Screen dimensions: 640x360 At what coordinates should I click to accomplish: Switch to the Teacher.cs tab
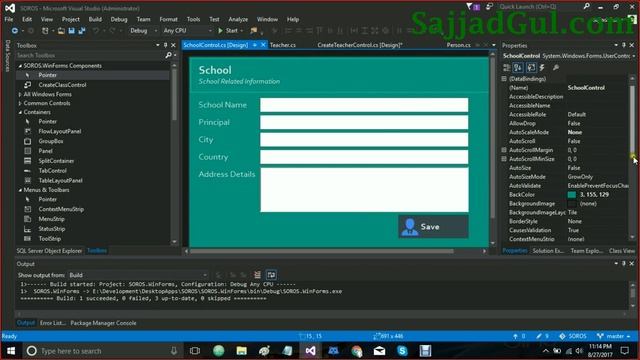tap(283, 45)
